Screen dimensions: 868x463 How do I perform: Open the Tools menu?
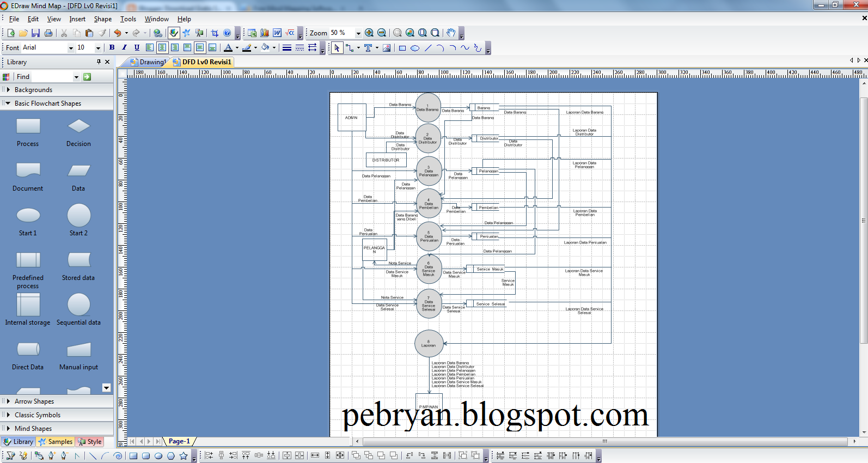tap(128, 19)
